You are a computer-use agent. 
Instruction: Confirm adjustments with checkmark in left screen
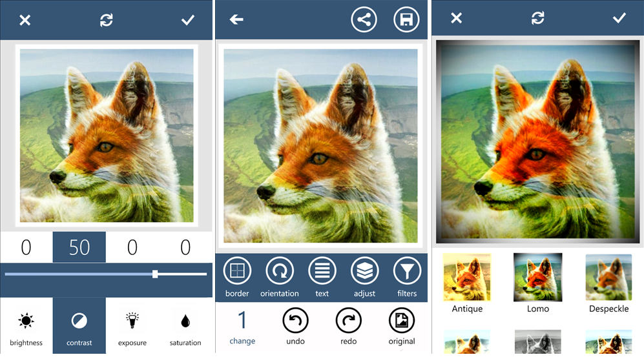click(x=188, y=20)
